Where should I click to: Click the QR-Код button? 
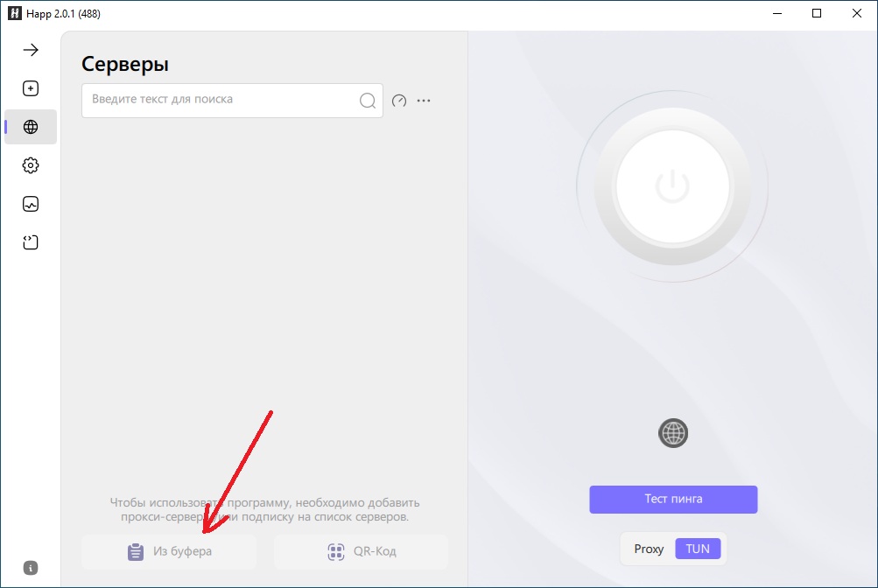click(x=361, y=552)
